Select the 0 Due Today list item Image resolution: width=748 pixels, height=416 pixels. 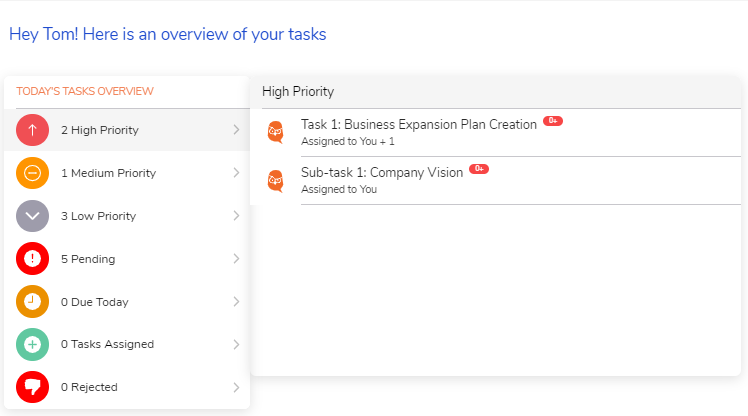coord(94,302)
